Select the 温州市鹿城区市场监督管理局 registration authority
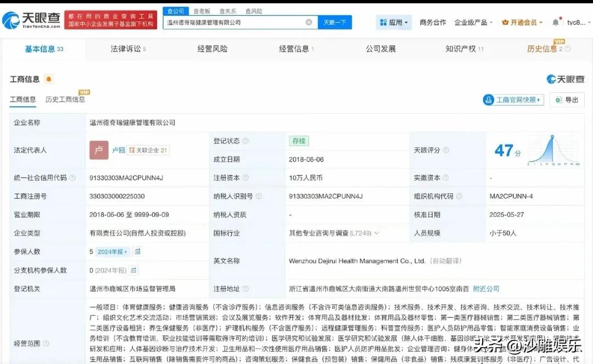 point(132,289)
